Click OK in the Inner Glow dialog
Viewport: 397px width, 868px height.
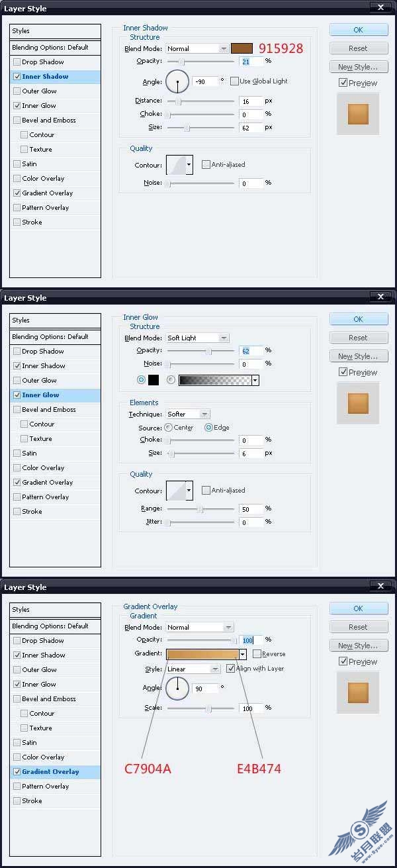coord(358,319)
